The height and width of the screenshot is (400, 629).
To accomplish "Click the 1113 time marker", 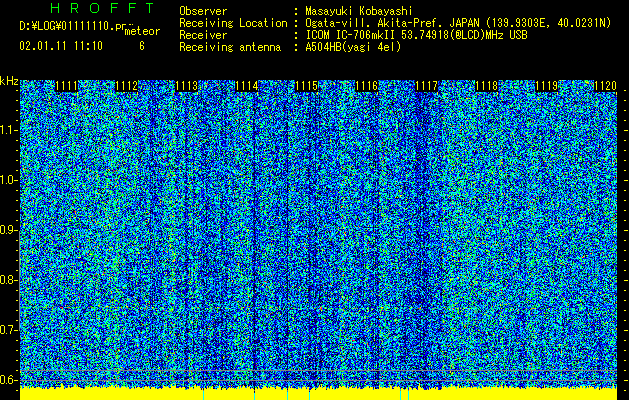I will 187,86.
